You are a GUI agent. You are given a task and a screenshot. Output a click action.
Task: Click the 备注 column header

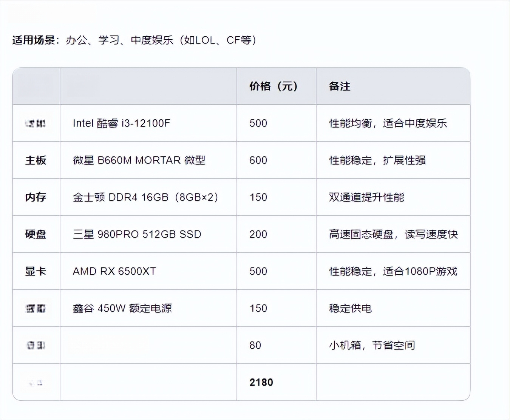(340, 86)
